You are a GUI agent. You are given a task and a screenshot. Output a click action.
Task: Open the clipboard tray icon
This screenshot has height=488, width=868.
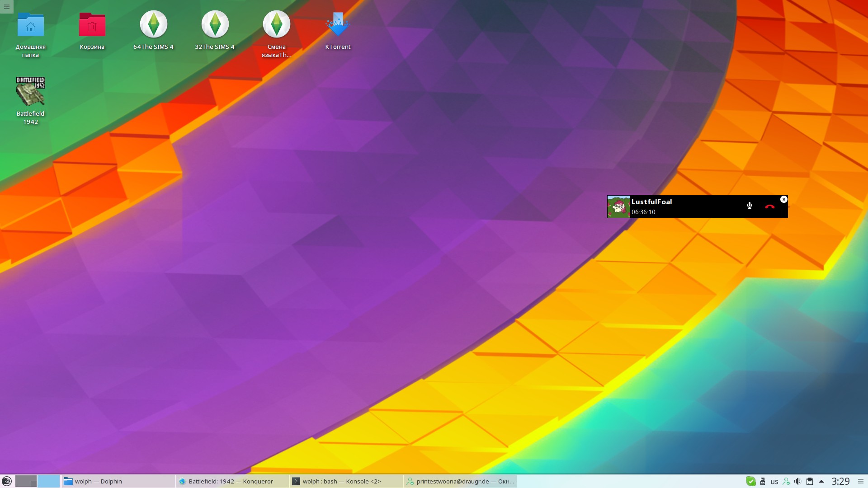tap(810, 481)
